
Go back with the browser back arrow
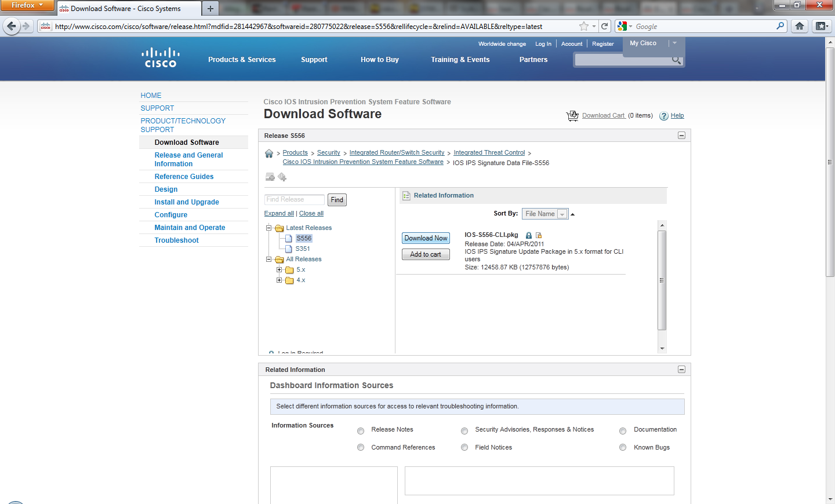(x=12, y=26)
